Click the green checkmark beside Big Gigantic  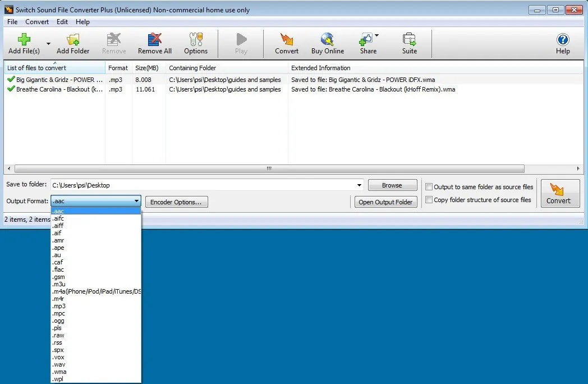click(11, 79)
